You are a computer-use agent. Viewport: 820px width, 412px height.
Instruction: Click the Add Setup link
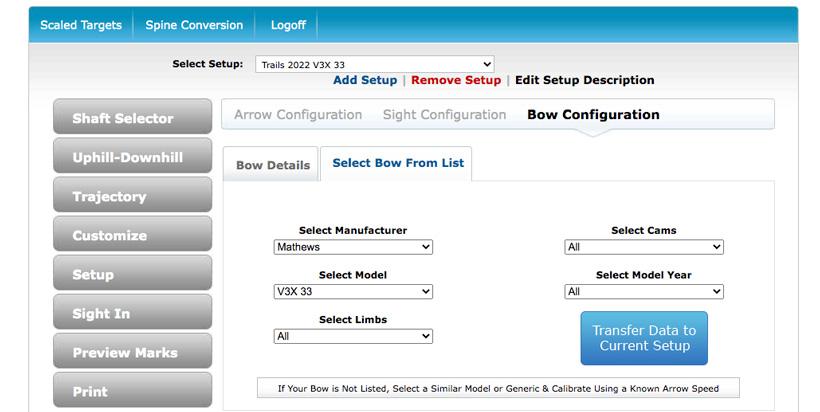click(x=365, y=80)
